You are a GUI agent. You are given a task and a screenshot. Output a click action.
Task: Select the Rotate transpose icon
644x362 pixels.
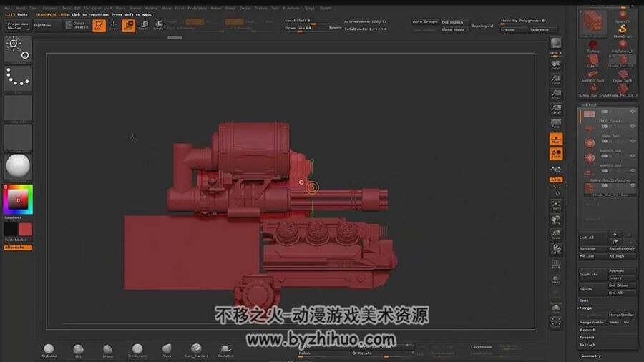click(159, 26)
